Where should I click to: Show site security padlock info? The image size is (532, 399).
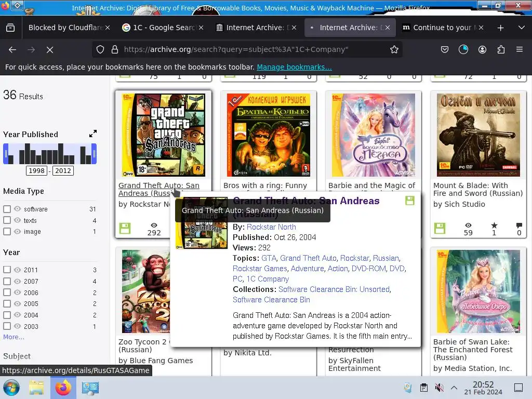(x=115, y=49)
